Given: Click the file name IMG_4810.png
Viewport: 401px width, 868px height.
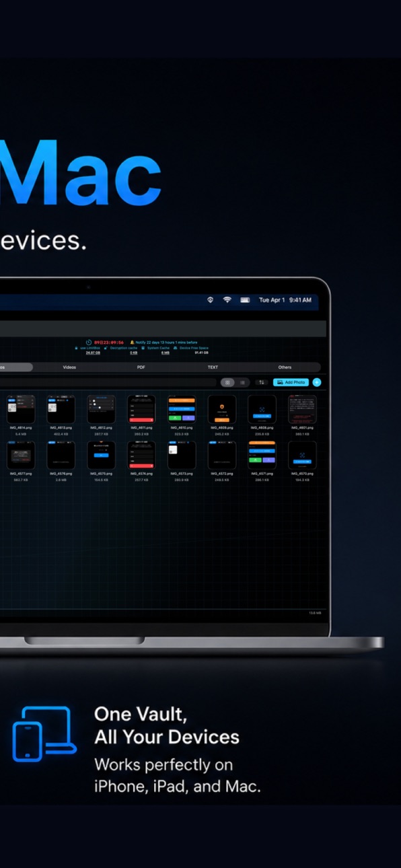Looking at the screenshot, I should tap(182, 428).
